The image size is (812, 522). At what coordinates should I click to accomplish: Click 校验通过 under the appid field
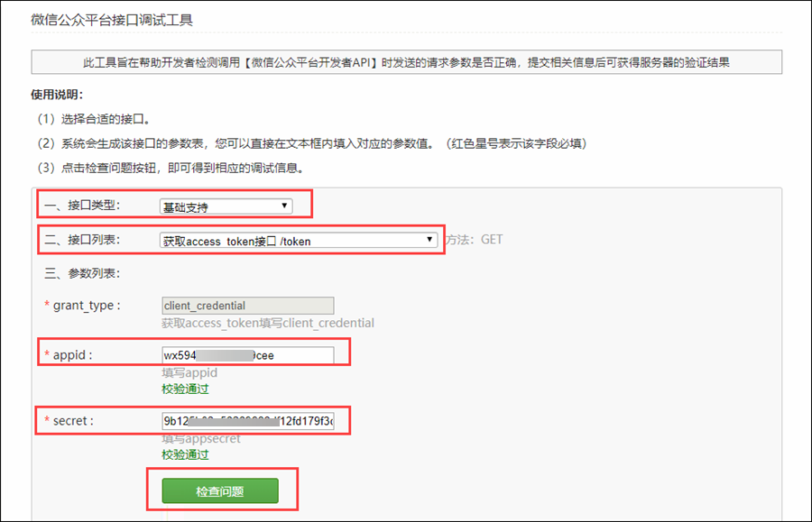[185, 389]
